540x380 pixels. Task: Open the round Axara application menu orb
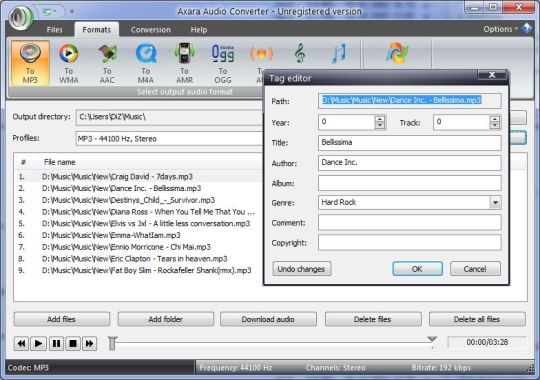(x=21, y=17)
